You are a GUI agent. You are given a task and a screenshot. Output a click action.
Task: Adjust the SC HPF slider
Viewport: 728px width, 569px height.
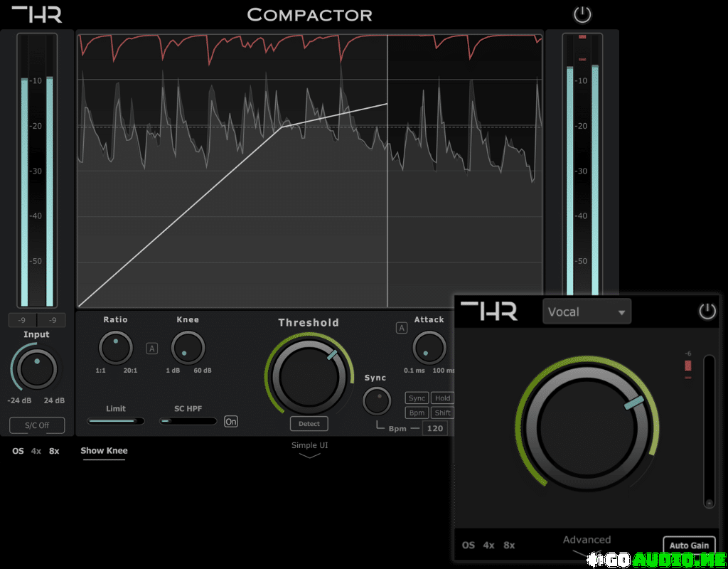click(188, 421)
